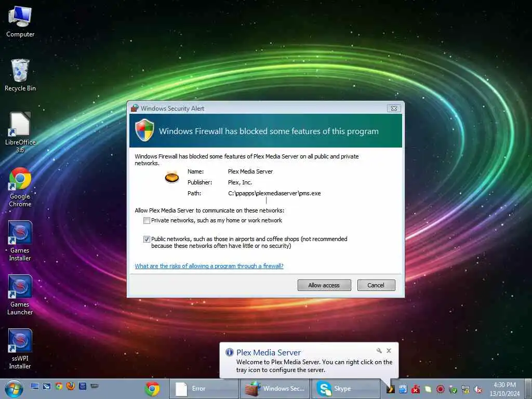Click the blue arrows tray icon

403,389
